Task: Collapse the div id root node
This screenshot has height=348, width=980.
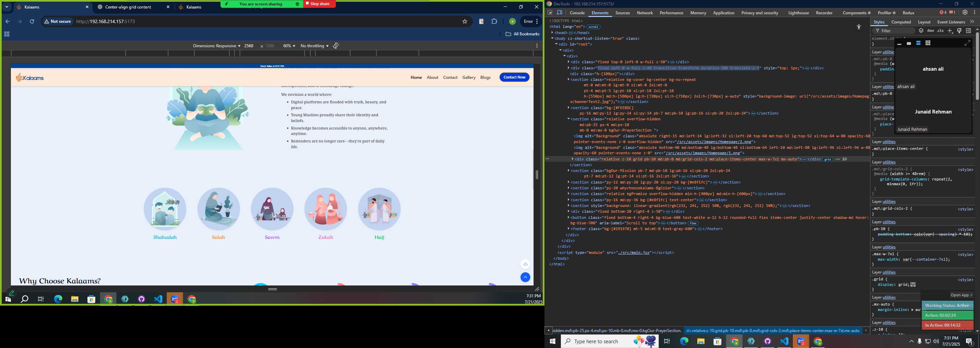Action: click(x=557, y=45)
